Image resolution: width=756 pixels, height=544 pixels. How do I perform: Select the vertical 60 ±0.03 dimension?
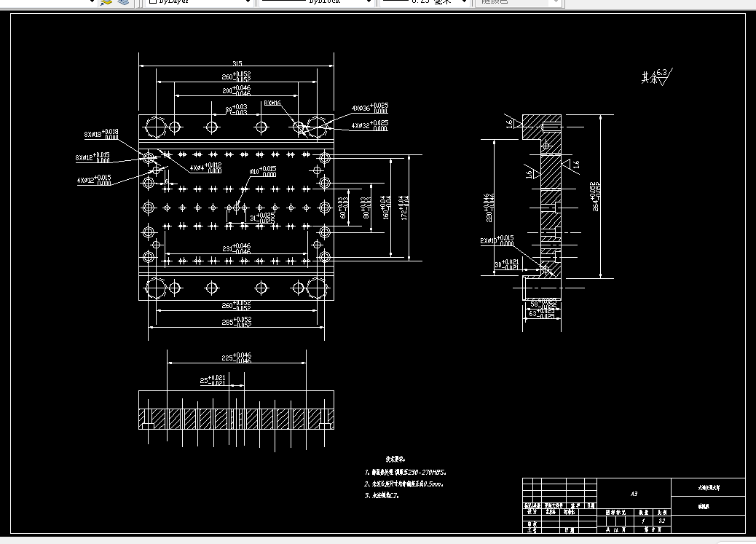343,208
